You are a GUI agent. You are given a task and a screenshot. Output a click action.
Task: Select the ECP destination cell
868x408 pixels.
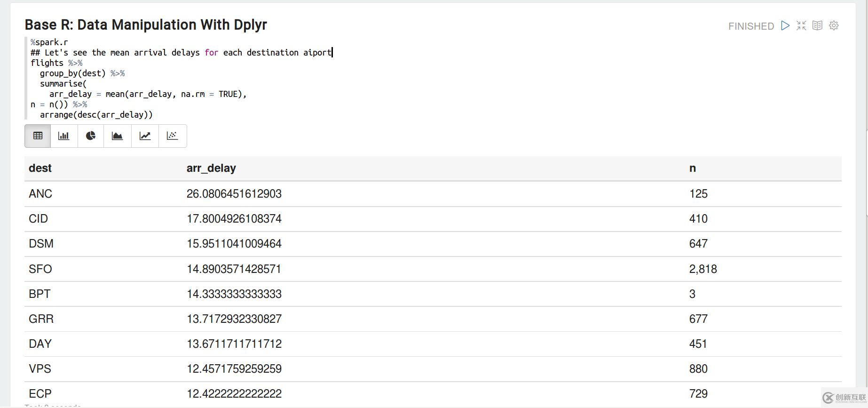coord(40,393)
